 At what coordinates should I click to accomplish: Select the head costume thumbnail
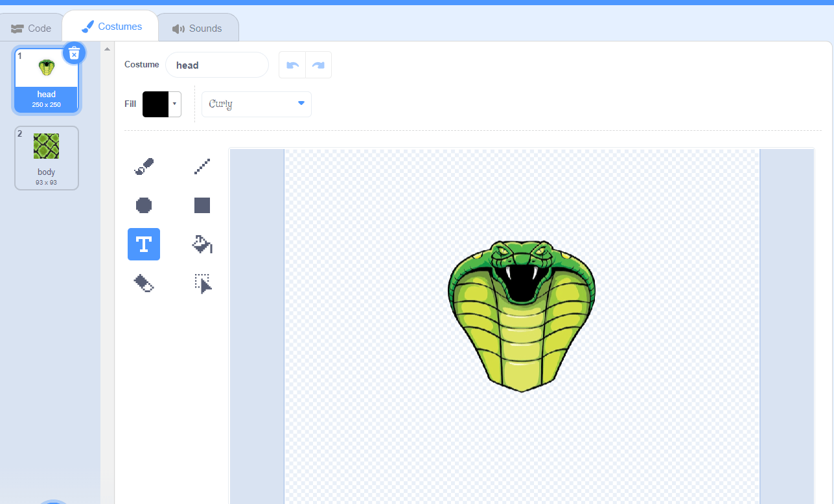coord(47,81)
